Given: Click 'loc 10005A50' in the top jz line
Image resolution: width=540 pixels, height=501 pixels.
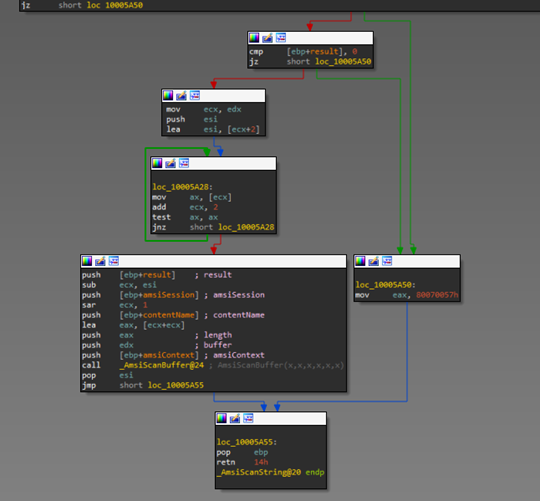Looking at the screenshot, I should point(115,5).
